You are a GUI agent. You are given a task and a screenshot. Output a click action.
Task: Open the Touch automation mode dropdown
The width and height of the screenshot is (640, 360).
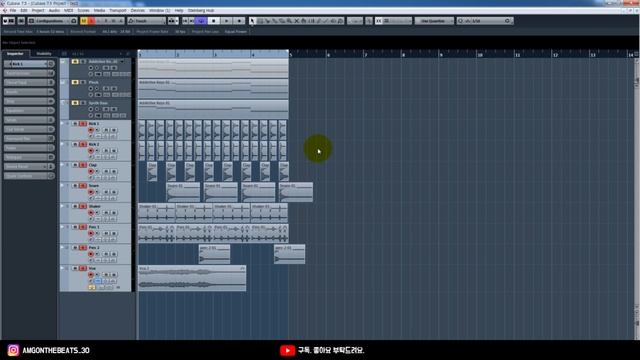coord(146,21)
